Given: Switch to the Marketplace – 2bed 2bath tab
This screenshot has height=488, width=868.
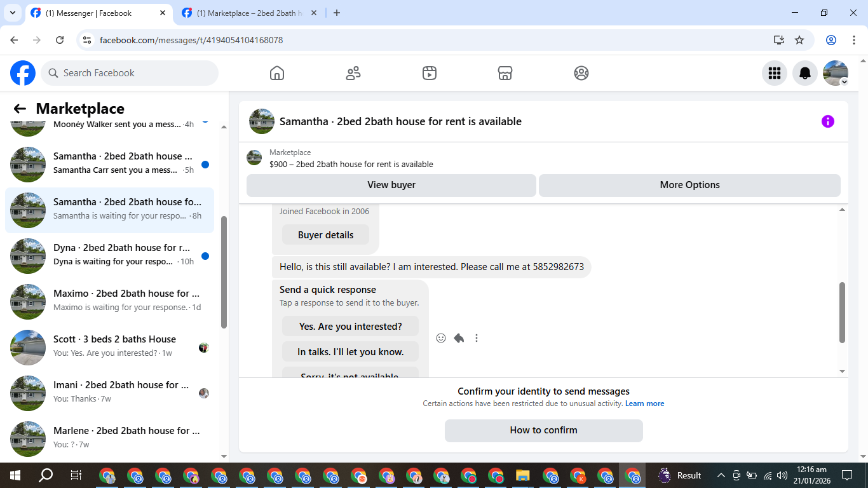Looking at the screenshot, I should [x=250, y=13].
